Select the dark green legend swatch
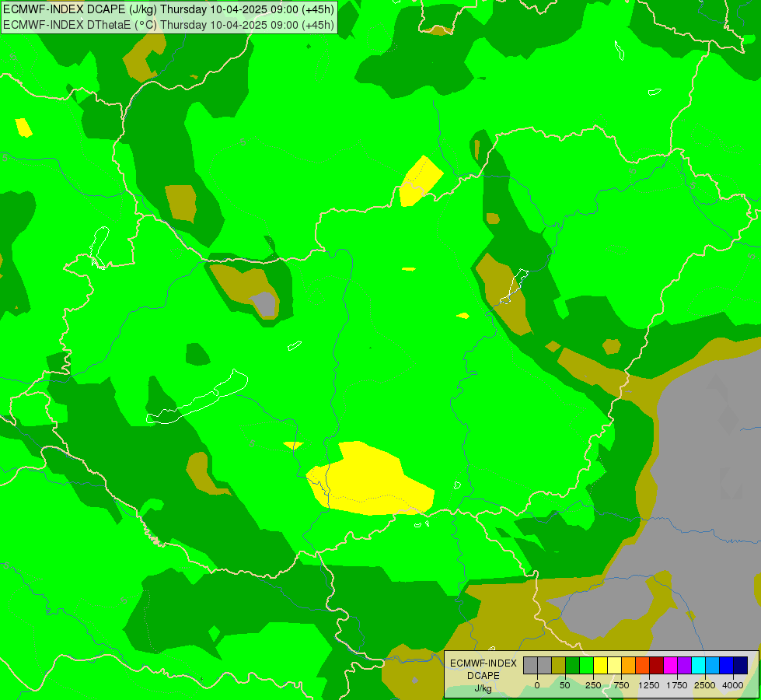The image size is (761, 700). click(x=572, y=665)
